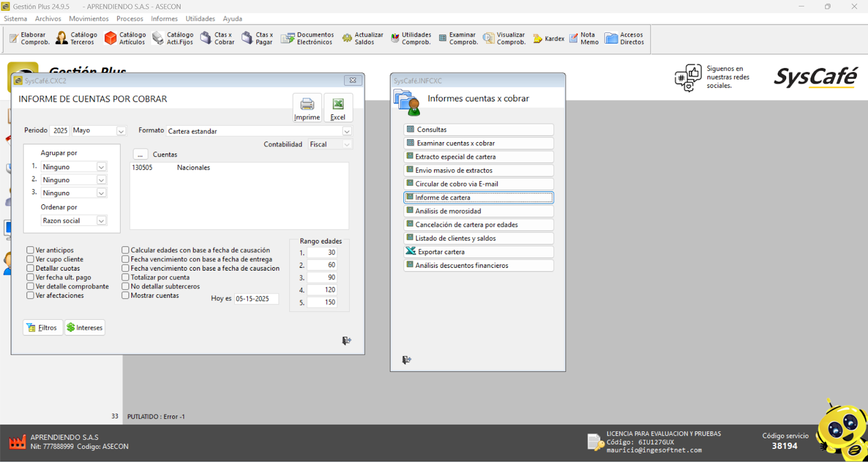
Task: Enable Ver anticipos checkbox
Action: pos(30,251)
